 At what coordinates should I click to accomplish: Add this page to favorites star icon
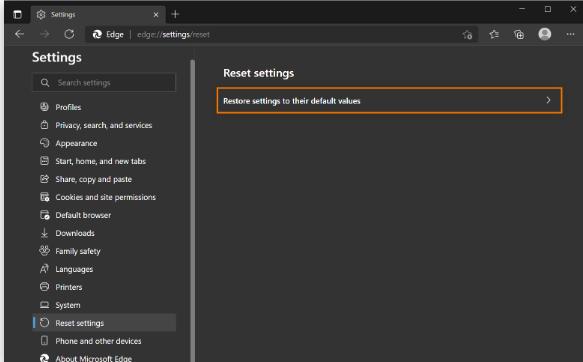click(x=467, y=35)
